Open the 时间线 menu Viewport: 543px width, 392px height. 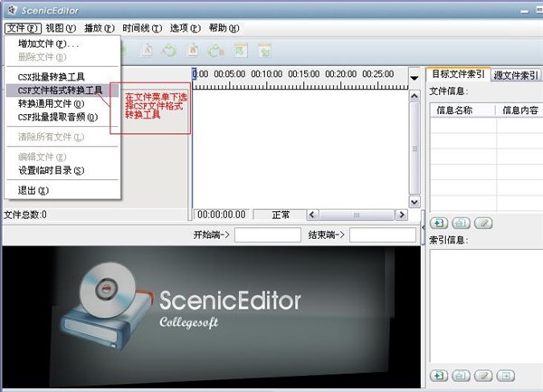pyautogui.click(x=142, y=28)
